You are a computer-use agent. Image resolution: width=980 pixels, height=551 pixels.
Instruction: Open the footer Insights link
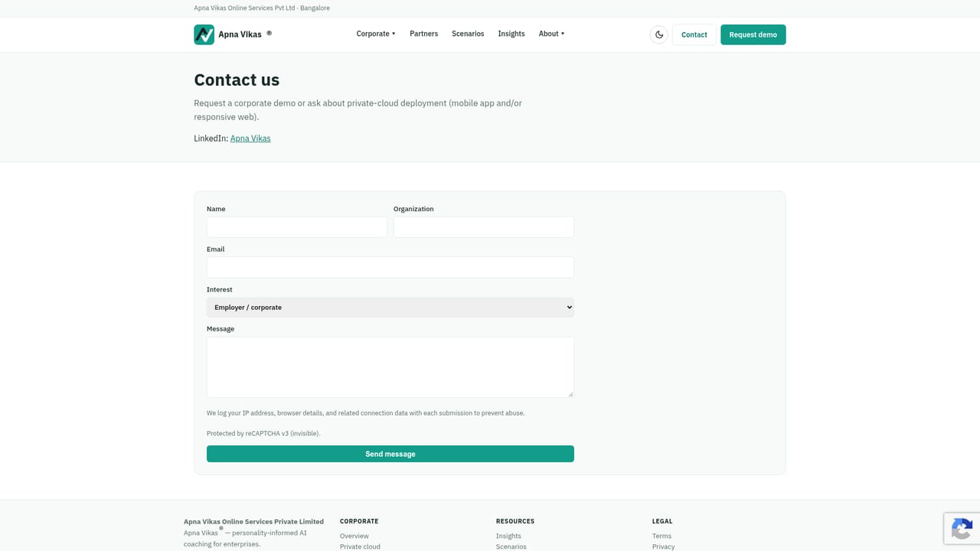[x=508, y=536]
